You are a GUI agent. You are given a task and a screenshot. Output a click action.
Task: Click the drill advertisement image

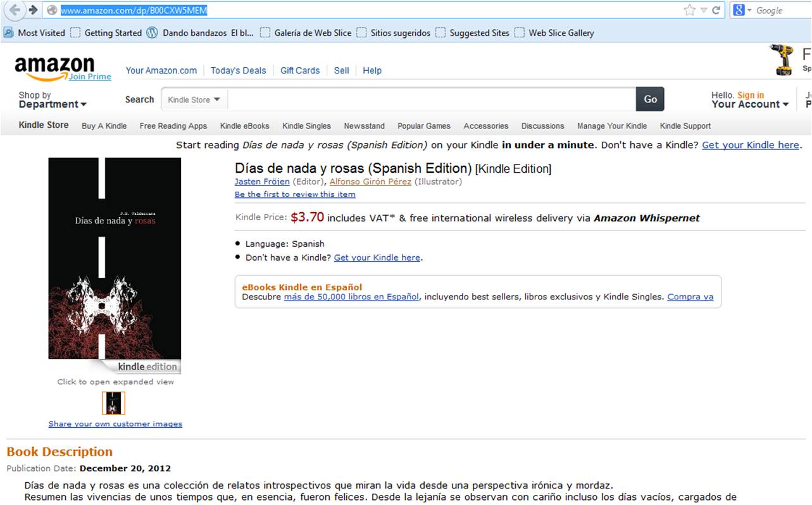click(x=782, y=60)
